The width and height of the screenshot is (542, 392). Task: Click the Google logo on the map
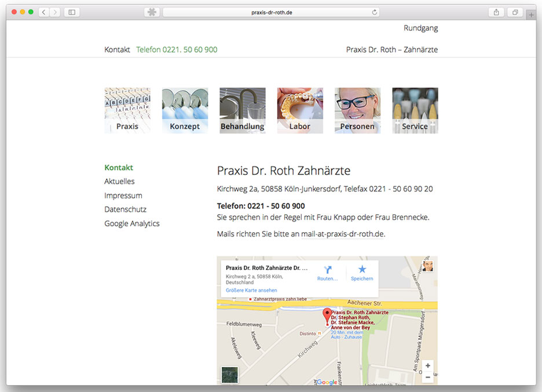pos(327,382)
